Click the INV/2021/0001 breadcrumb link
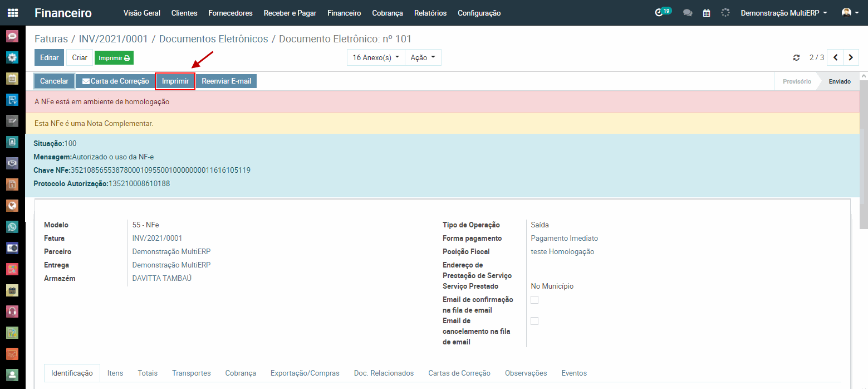The width and height of the screenshot is (868, 389). point(113,39)
